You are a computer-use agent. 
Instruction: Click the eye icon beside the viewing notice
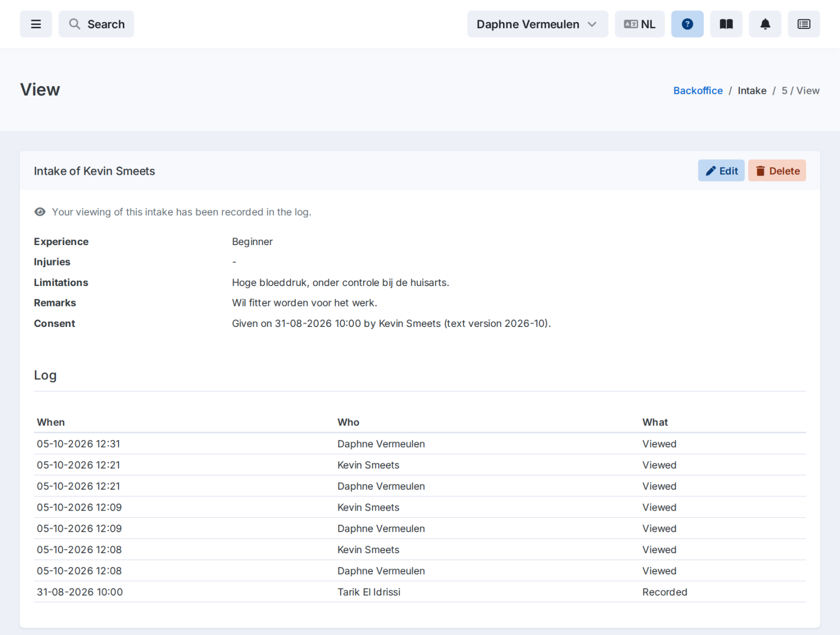40,212
